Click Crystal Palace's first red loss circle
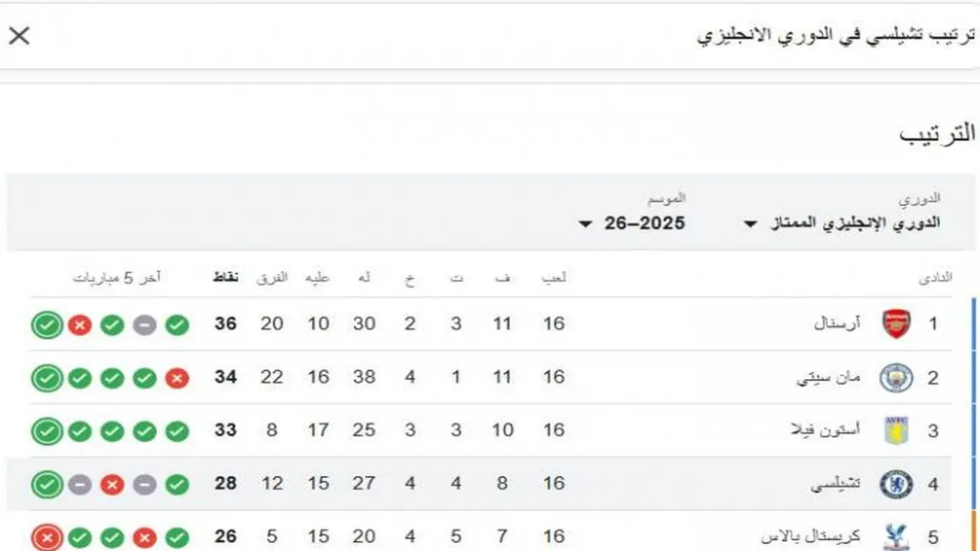 (47, 536)
